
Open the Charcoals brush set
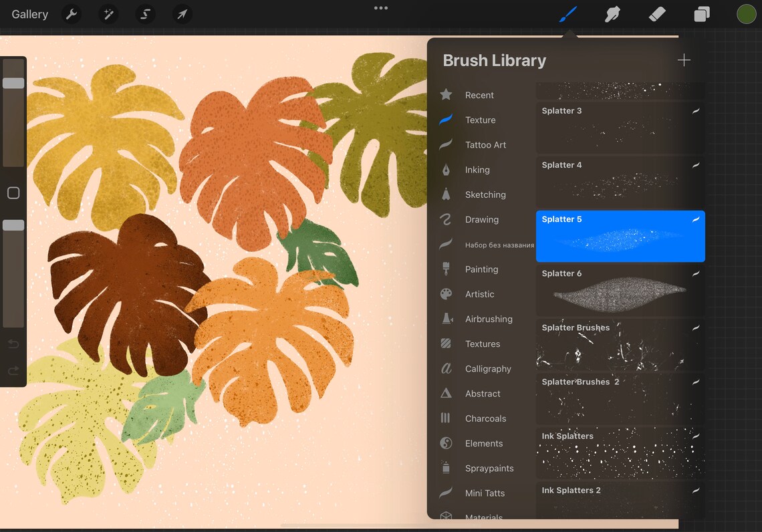click(485, 418)
